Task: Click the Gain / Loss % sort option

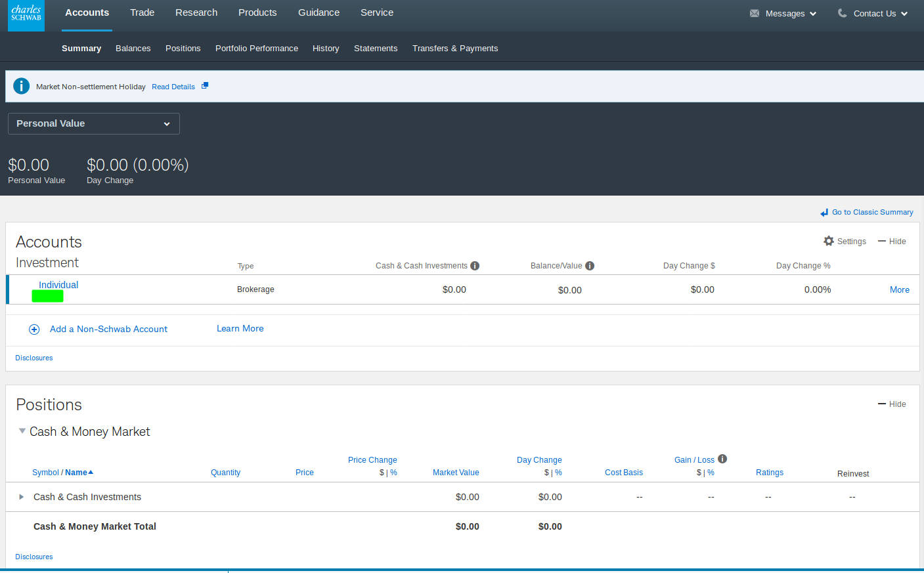Action: click(x=711, y=473)
